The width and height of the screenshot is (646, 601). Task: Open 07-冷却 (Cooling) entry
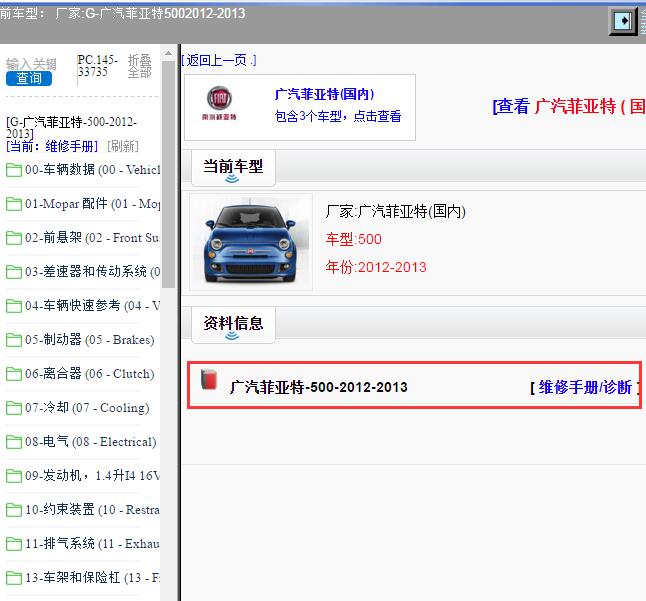tap(87, 408)
